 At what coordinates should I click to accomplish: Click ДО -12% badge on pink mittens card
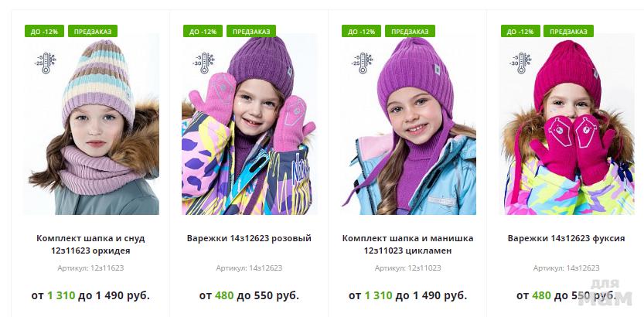(203, 31)
